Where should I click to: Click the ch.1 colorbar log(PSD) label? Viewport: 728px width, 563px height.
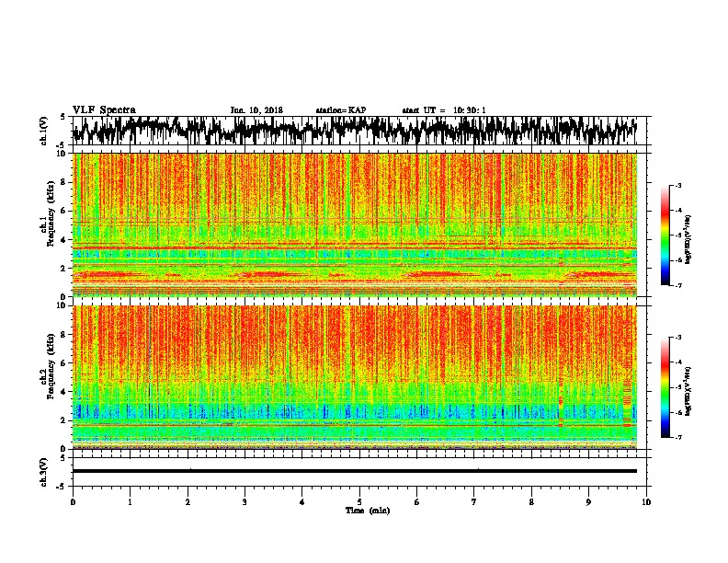pos(688,239)
